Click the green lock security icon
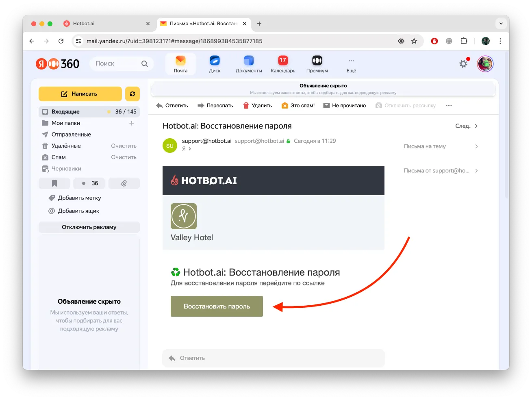Screen dimensions: 532x400 [x=288, y=141]
